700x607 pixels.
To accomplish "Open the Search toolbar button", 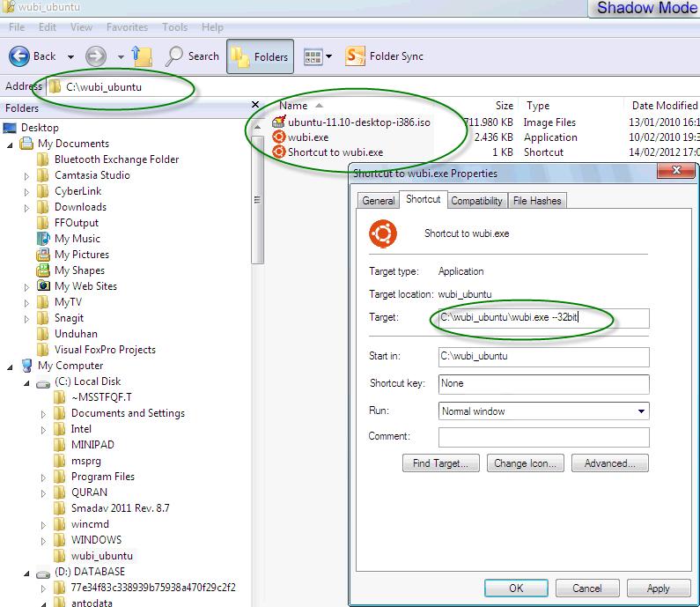I will pyautogui.click(x=192, y=56).
